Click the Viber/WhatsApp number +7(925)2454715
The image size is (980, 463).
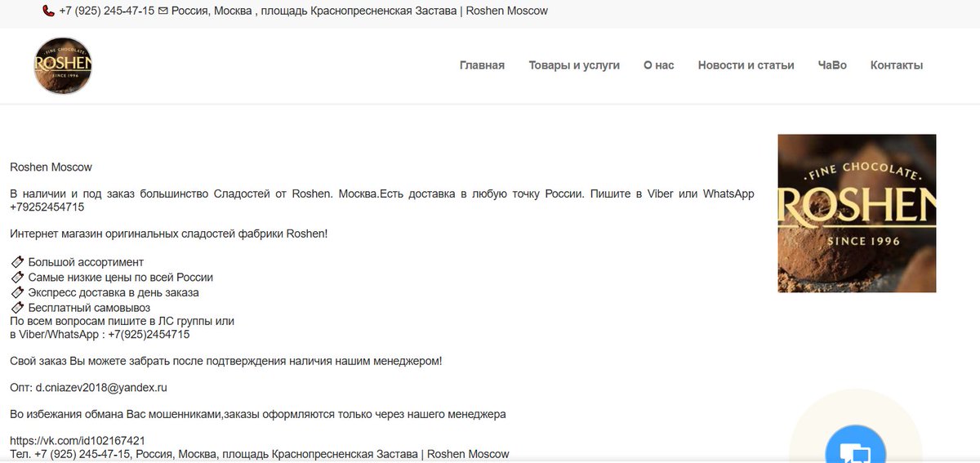click(x=149, y=335)
